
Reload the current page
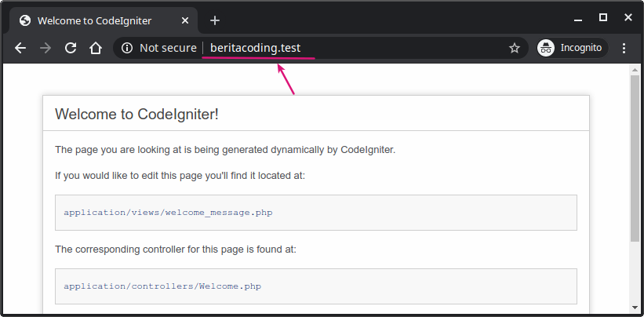[x=71, y=48]
